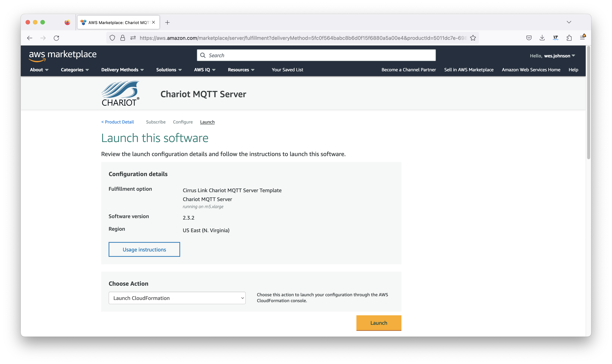Open a new tab with the plus icon
This screenshot has width=612, height=364.
coord(167,23)
